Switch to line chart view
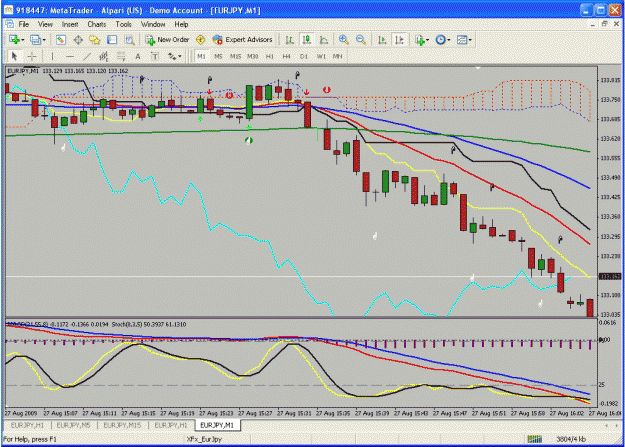This screenshot has width=625, height=447. pyautogui.click(x=324, y=40)
